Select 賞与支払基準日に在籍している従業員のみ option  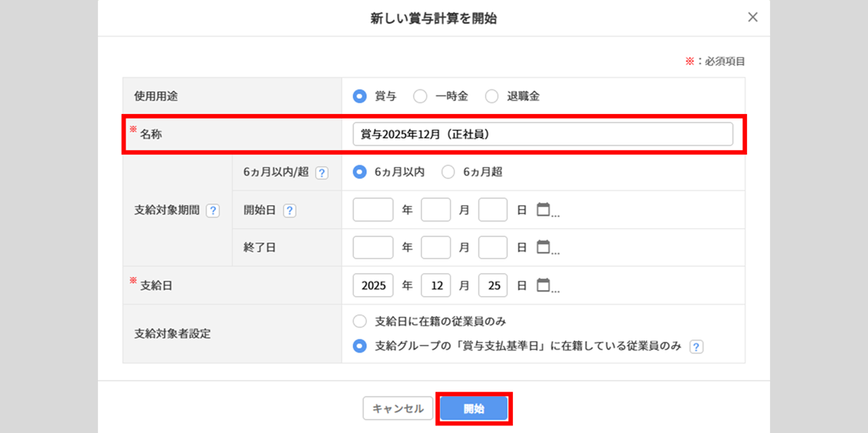tap(360, 346)
